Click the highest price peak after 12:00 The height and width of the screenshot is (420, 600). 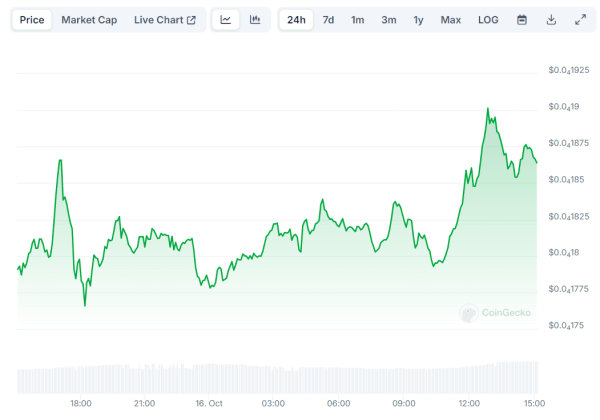(x=487, y=109)
